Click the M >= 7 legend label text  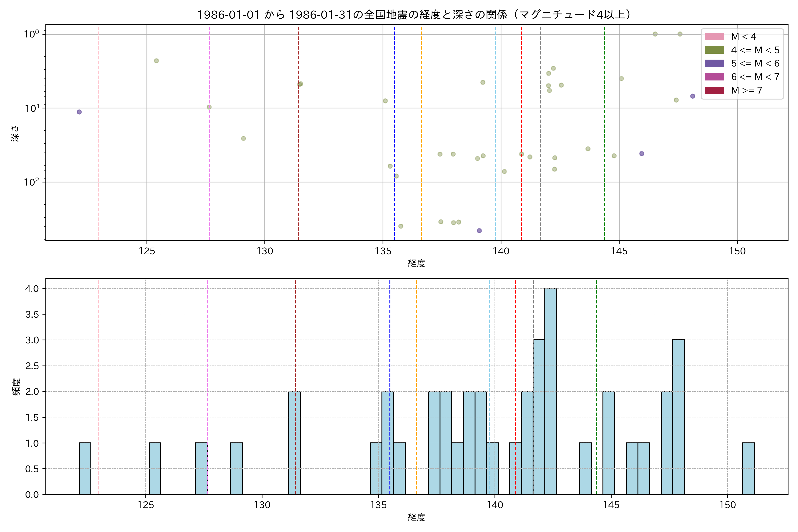pyautogui.click(x=746, y=91)
